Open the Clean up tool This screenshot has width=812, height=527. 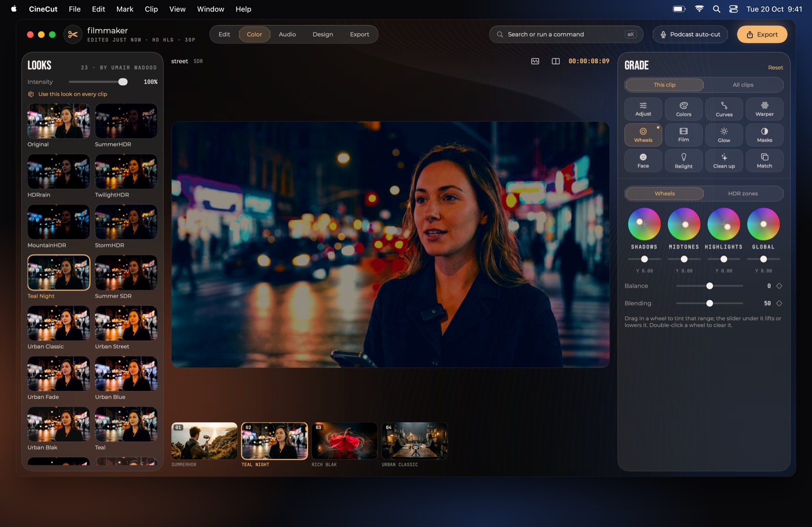[x=724, y=161]
